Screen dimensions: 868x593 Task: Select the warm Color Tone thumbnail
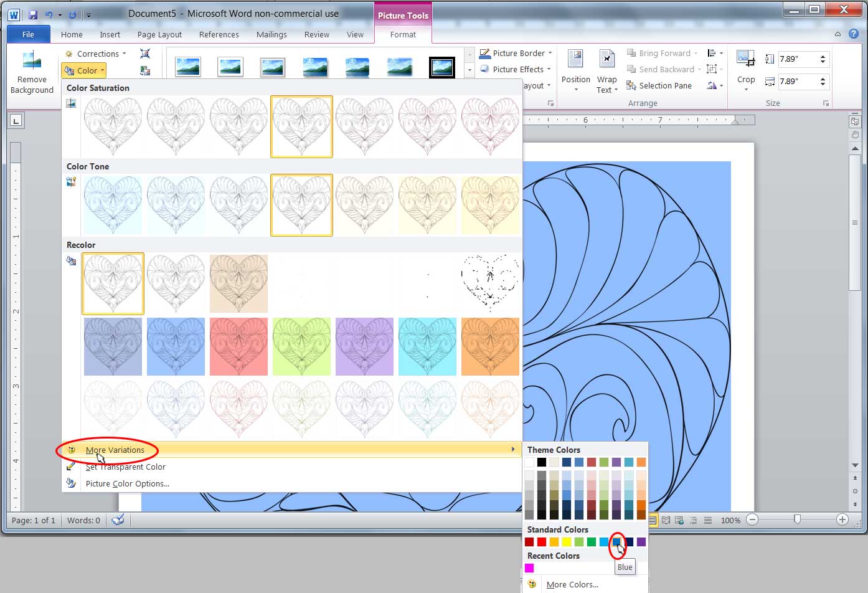(490, 206)
